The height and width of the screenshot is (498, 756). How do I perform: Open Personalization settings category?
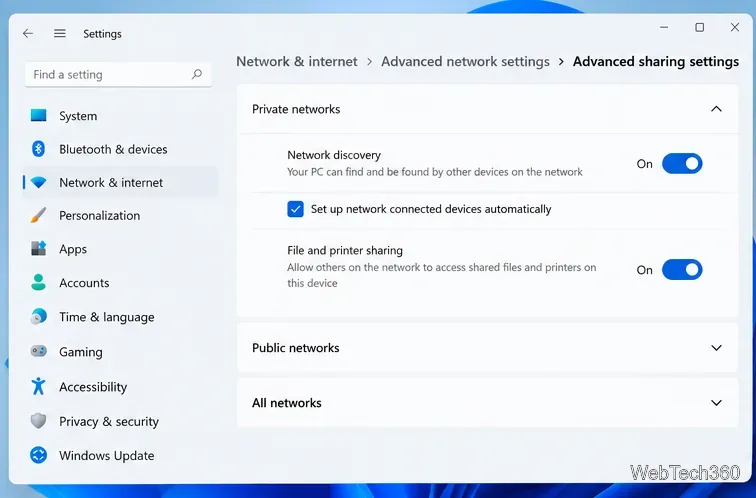[121, 215]
